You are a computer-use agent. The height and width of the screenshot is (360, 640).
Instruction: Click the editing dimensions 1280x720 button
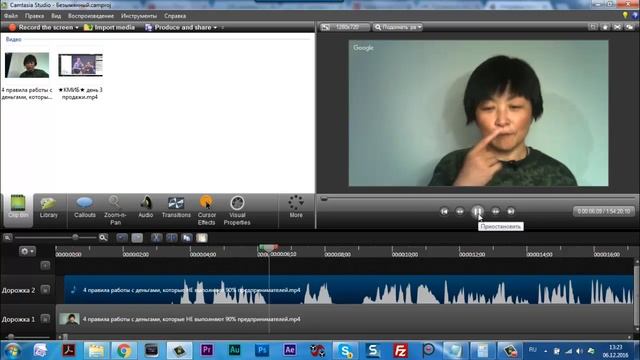click(x=344, y=27)
